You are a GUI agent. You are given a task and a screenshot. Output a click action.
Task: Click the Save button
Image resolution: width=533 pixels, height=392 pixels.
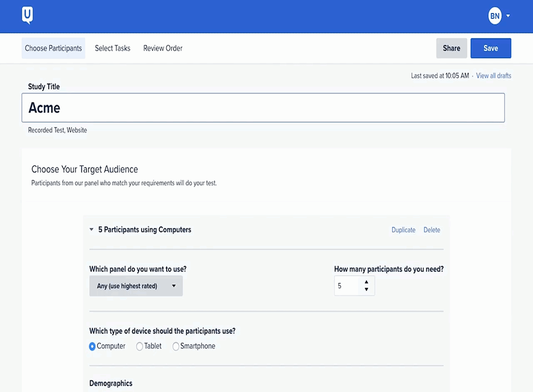coord(490,48)
